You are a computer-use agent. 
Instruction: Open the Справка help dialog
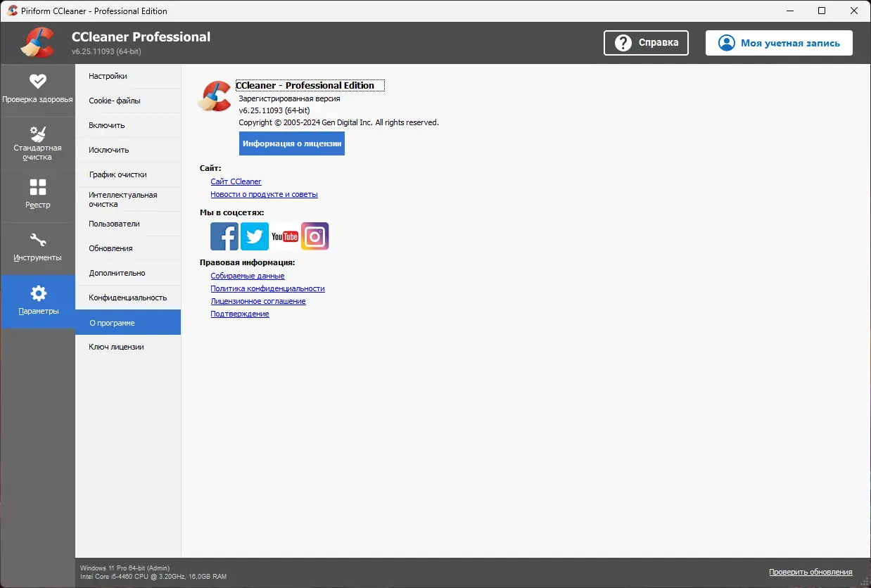click(x=645, y=42)
